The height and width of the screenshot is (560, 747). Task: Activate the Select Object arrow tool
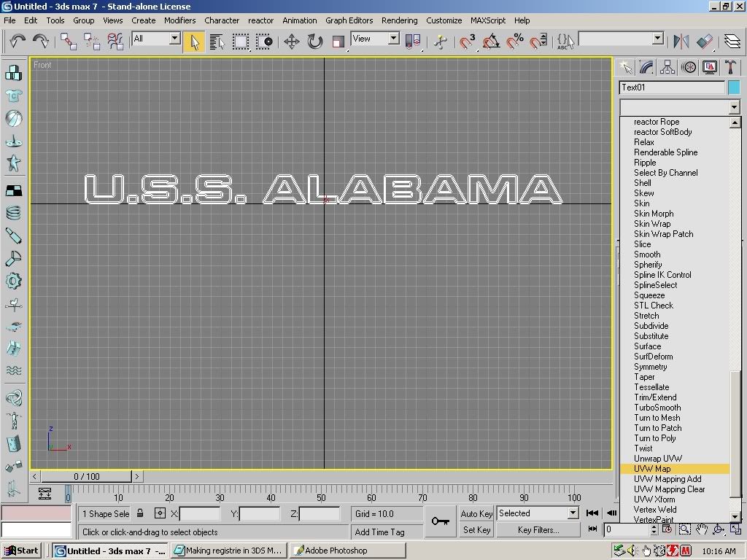tap(194, 42)
